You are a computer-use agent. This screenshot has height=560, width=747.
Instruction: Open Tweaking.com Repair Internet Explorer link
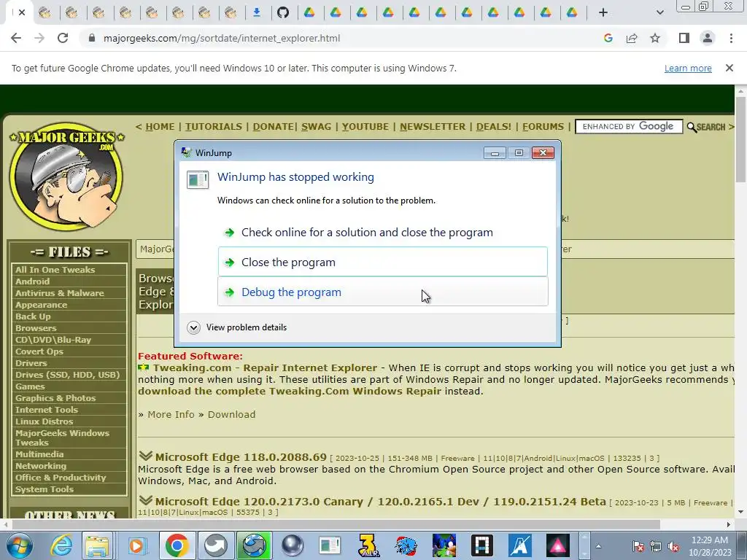point(265,367)
